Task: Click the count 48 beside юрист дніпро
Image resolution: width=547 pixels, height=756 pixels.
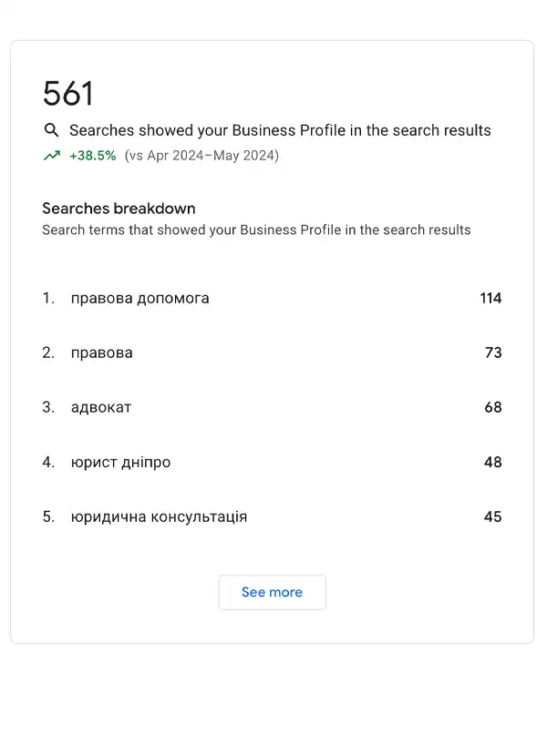Action: point(493,462)
